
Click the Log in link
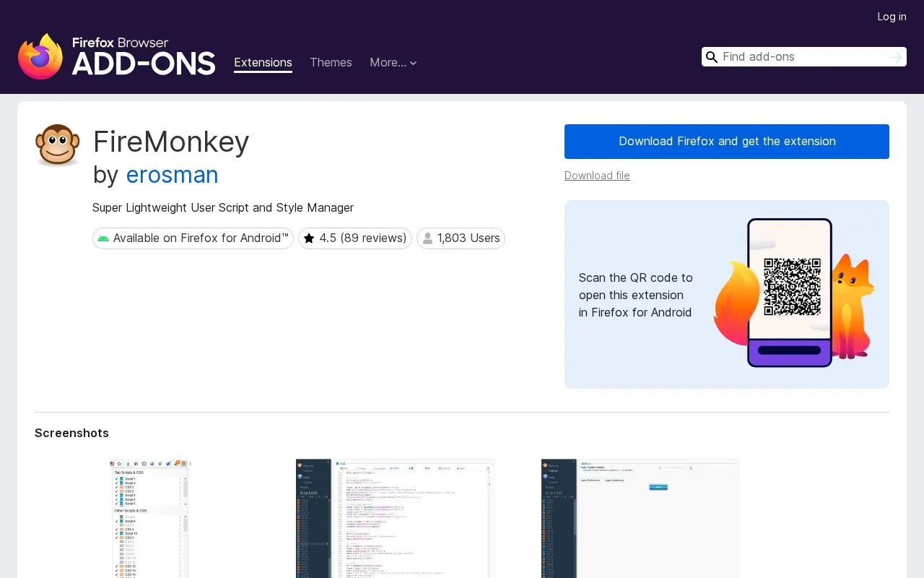[892, 17]
